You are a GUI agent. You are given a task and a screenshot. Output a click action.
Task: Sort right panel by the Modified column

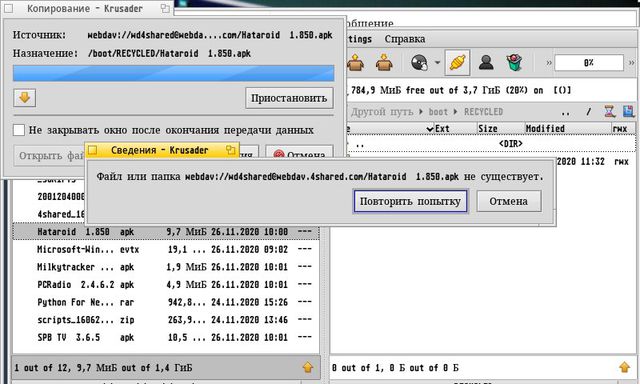pos(567,129)
